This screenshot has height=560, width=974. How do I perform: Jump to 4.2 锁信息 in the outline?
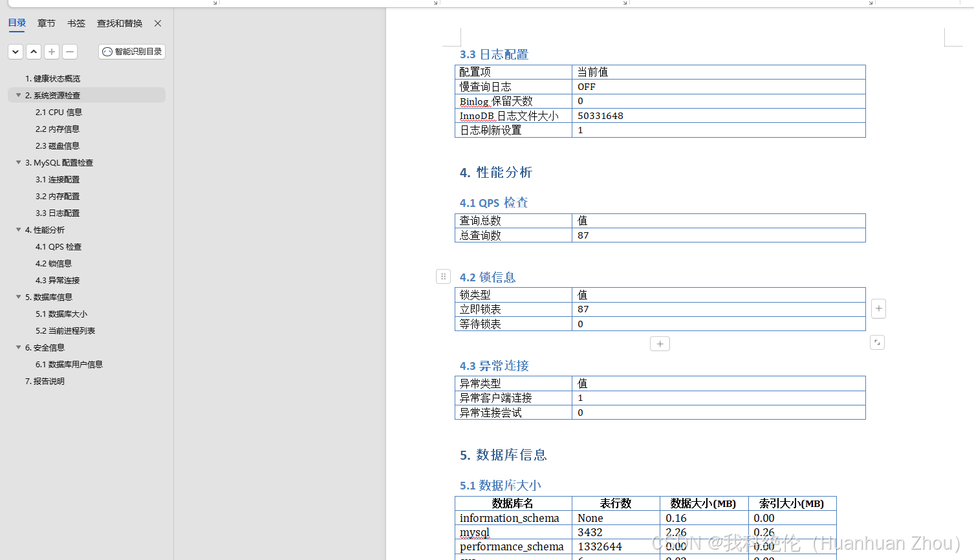click(54, 263)
